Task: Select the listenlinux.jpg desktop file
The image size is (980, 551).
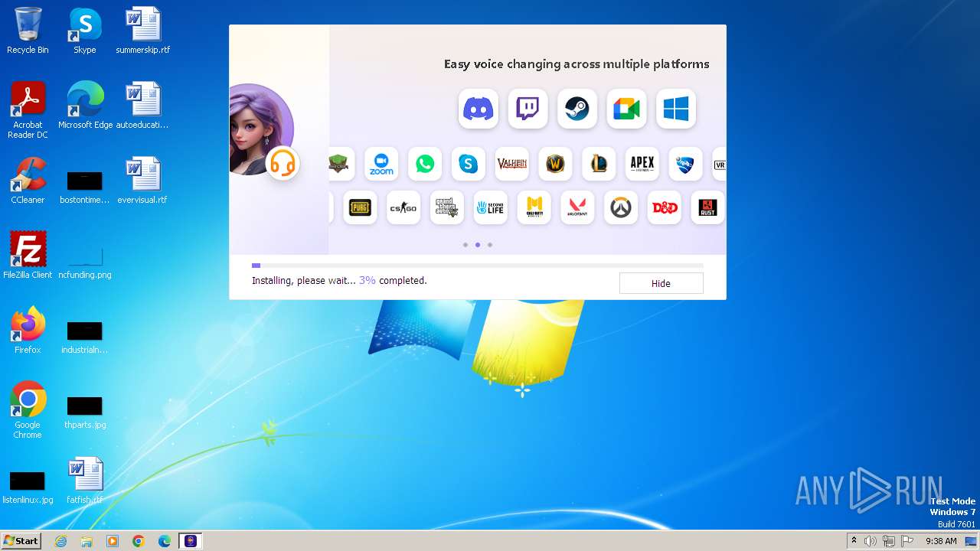Action: [28, 487]
